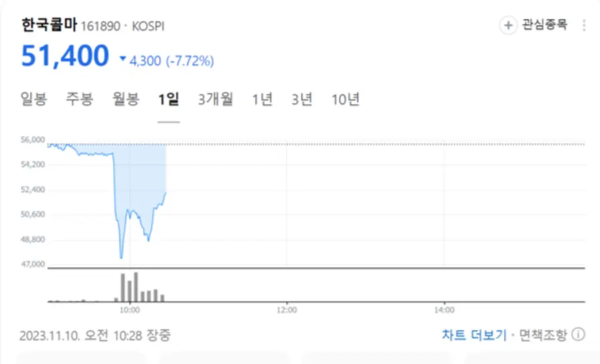Viewport: 600px width, 364px height.
Task: Open the 월봉 chart tab
Action: [x=125, y=100]
